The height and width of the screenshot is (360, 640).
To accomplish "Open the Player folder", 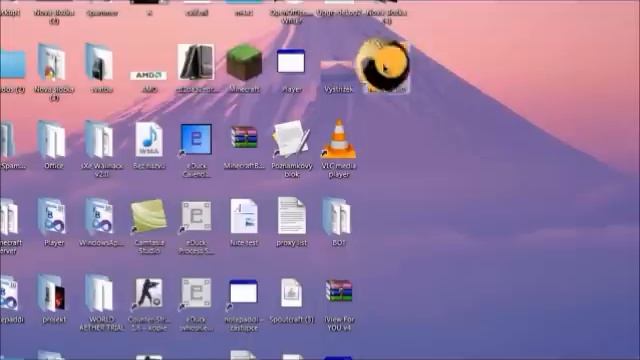I will point(53,216).
